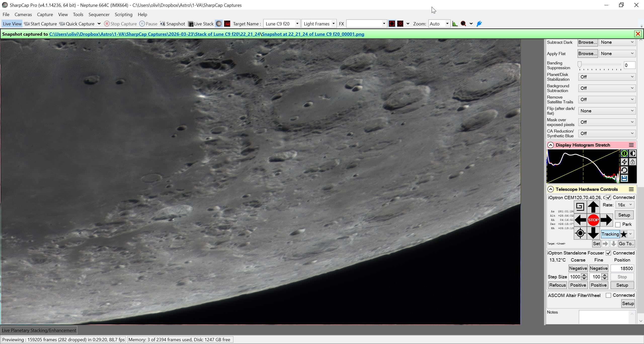Open the Scripting menu

click(x=124, y=15)
